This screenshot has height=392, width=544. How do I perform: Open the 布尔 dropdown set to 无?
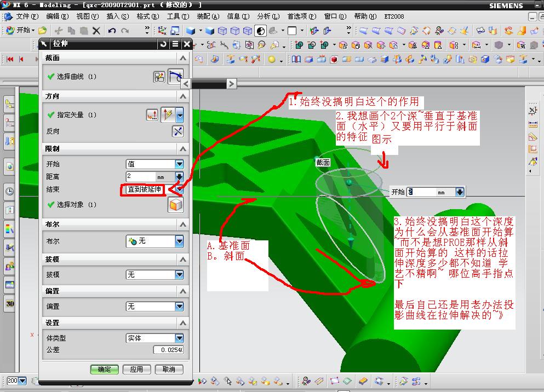click(179, 241)
